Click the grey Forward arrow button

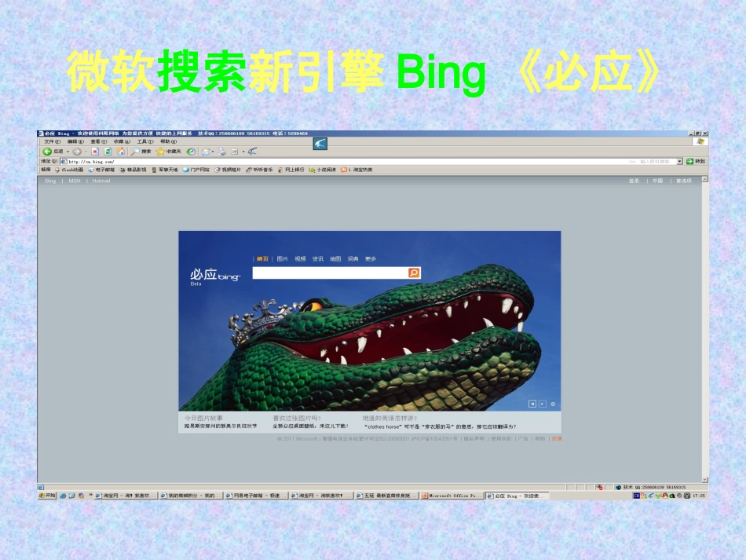(x=77, y=152)
